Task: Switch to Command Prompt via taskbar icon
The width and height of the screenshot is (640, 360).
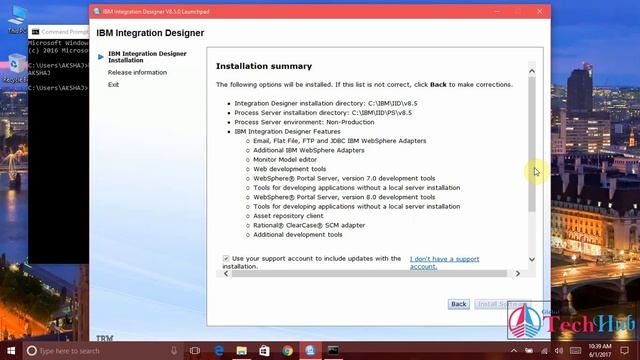Action: [x=333, y=351]
